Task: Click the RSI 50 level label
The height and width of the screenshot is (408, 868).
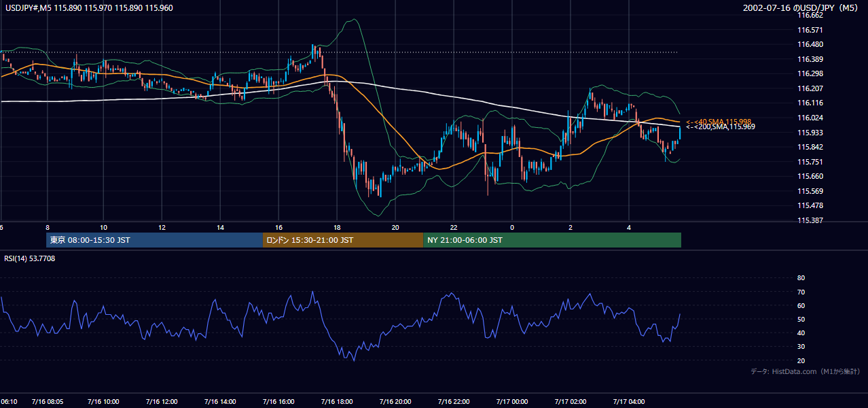Action: (801, 320)
